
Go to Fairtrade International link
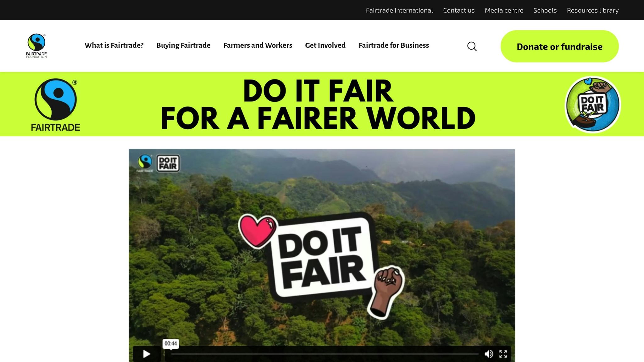point(399,10)
